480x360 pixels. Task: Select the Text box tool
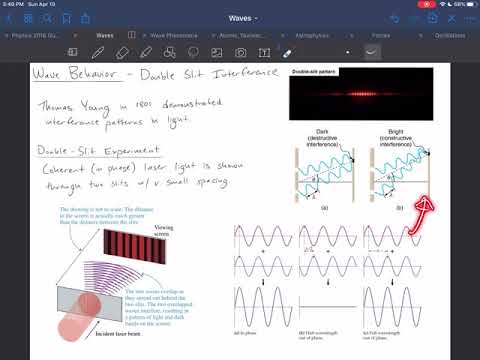point(264,52)
